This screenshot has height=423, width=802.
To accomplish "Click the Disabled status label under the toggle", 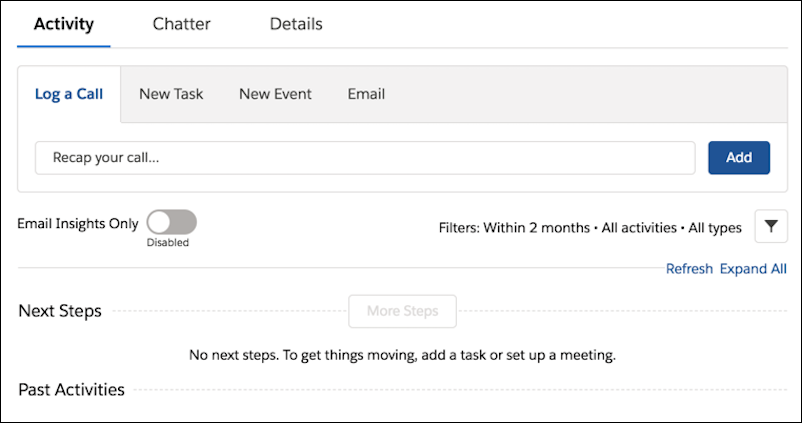I will point(168,243).
